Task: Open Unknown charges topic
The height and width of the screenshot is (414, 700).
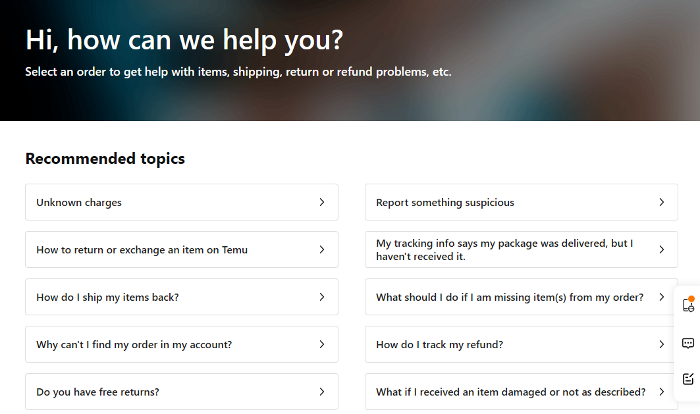Action: pyautogui.click(x=80, y=202)
